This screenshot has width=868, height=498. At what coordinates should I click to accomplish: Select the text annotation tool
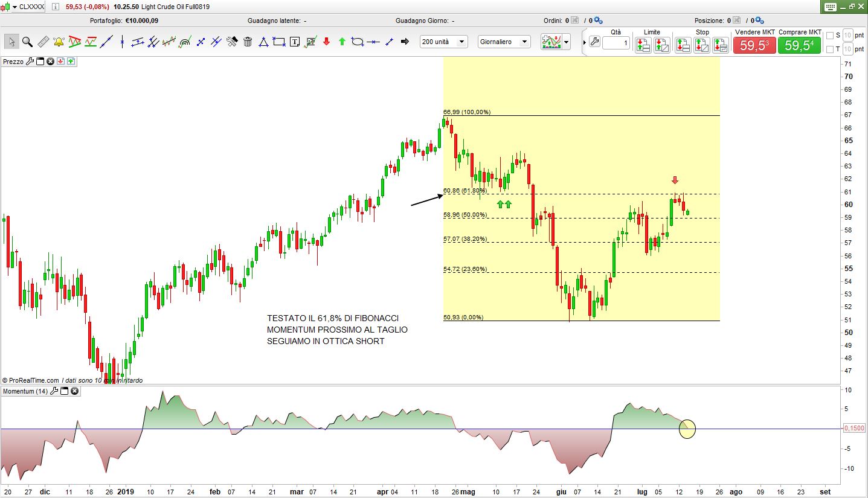(x=295, y=42)
